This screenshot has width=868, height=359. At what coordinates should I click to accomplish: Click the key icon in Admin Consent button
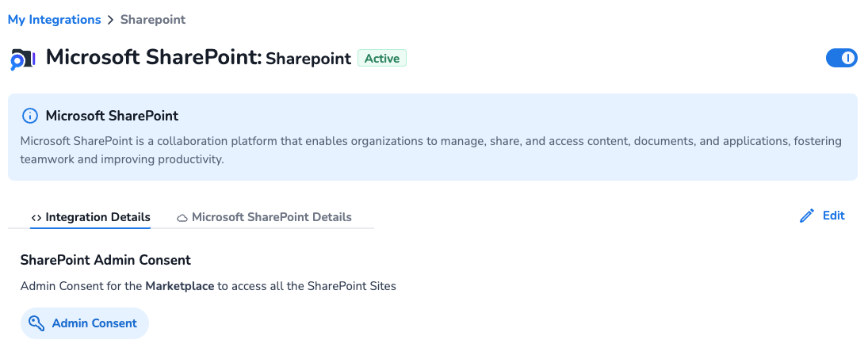(x=36, y=323)
